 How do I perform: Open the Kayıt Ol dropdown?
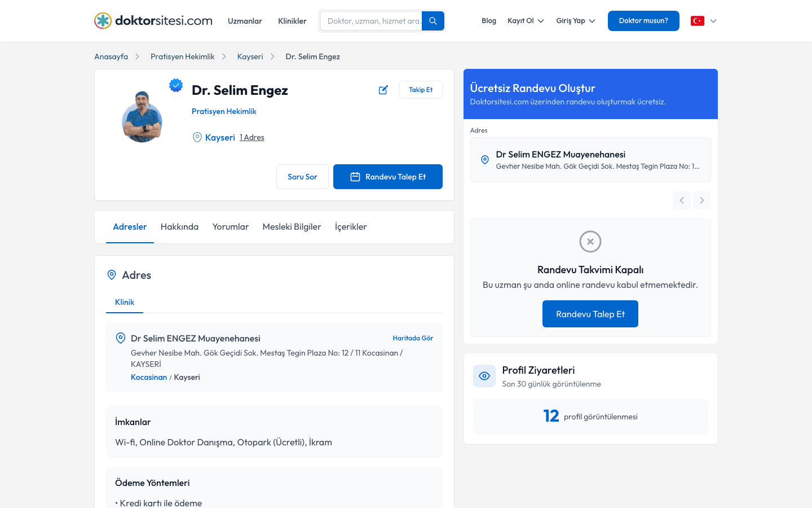tap(526, 21)
